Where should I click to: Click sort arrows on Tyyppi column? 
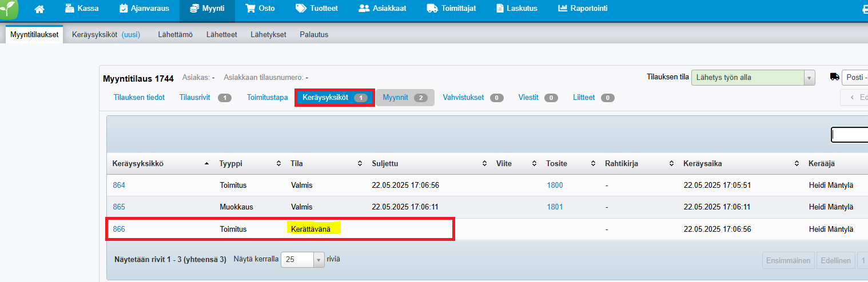279,164
